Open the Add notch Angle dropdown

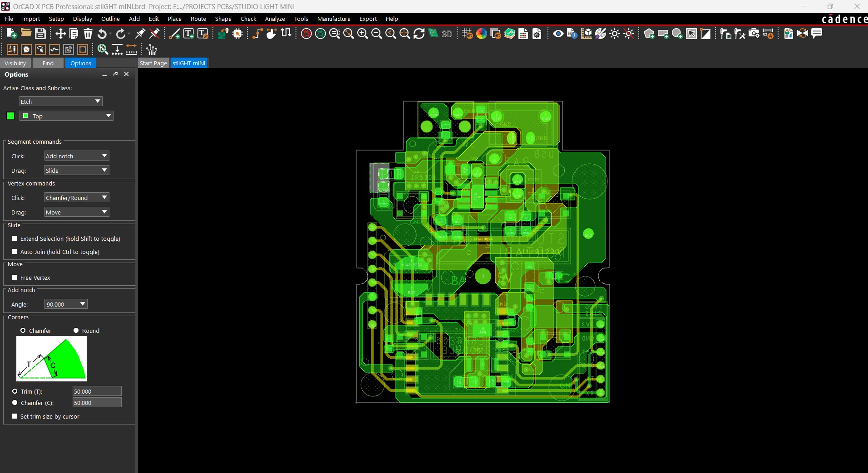(66, 304)
